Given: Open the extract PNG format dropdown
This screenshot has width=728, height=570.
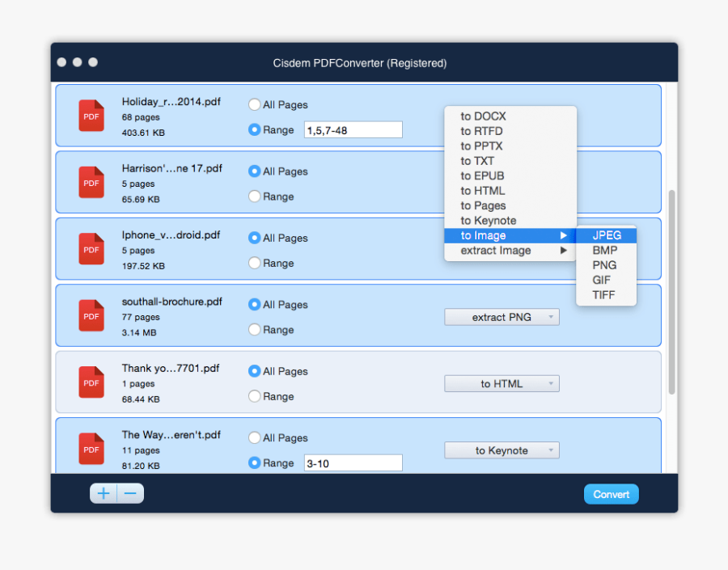Looking at the screenshot, I should click(x=502, y=317).
